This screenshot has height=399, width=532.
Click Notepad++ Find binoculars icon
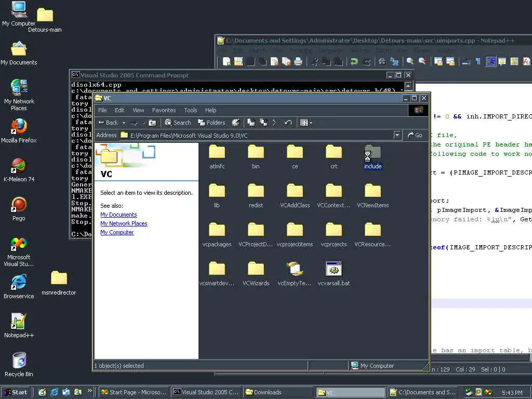tap(382, 61)
